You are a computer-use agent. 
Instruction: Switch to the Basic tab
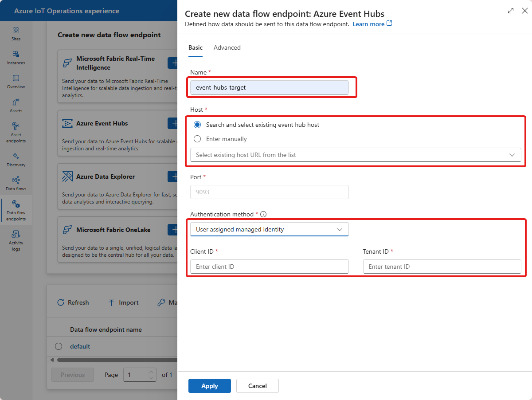196,47
